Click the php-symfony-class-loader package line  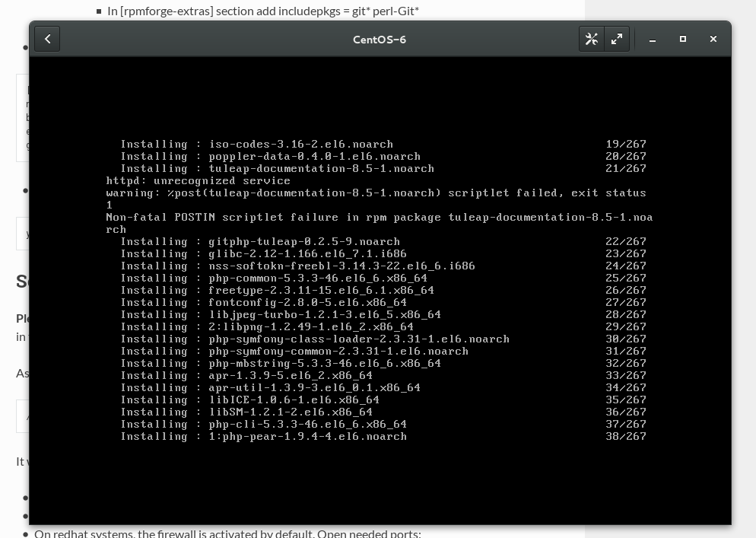click(383, 339)
